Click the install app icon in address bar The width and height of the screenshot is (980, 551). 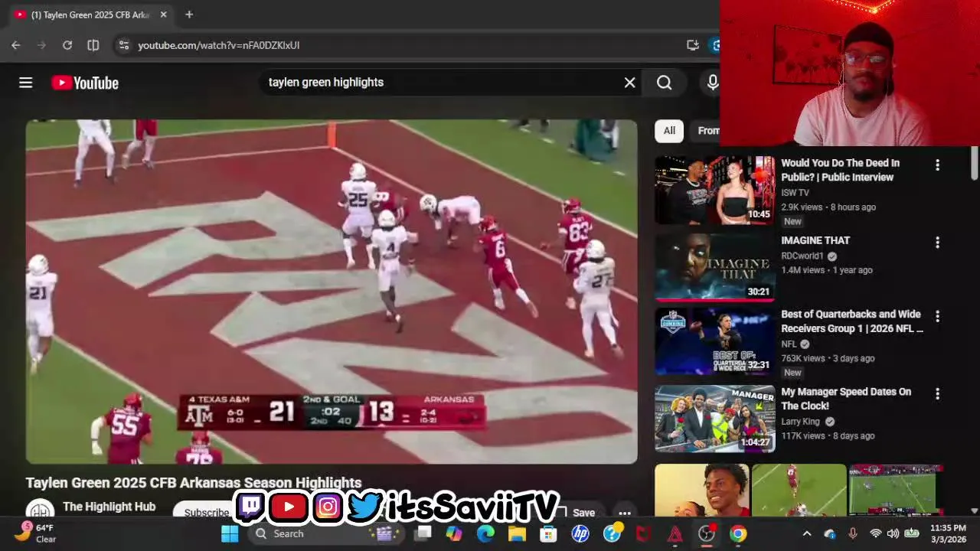point(693,45)
